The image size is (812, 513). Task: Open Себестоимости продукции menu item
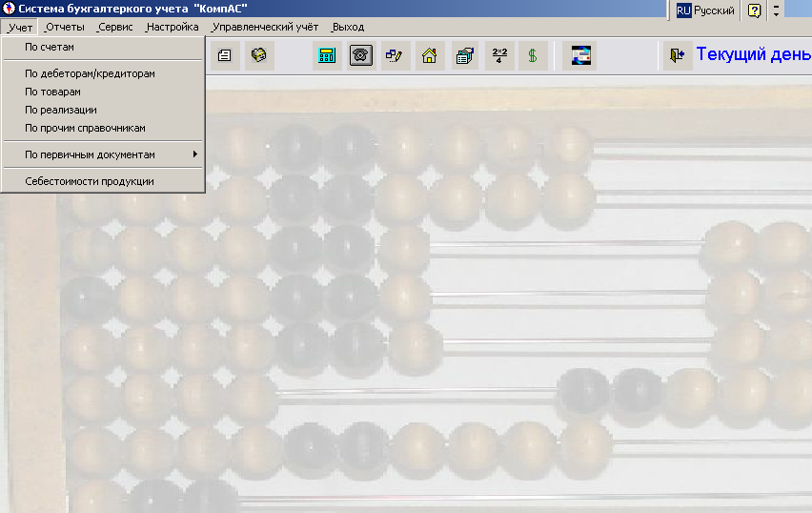pos(90,181)
